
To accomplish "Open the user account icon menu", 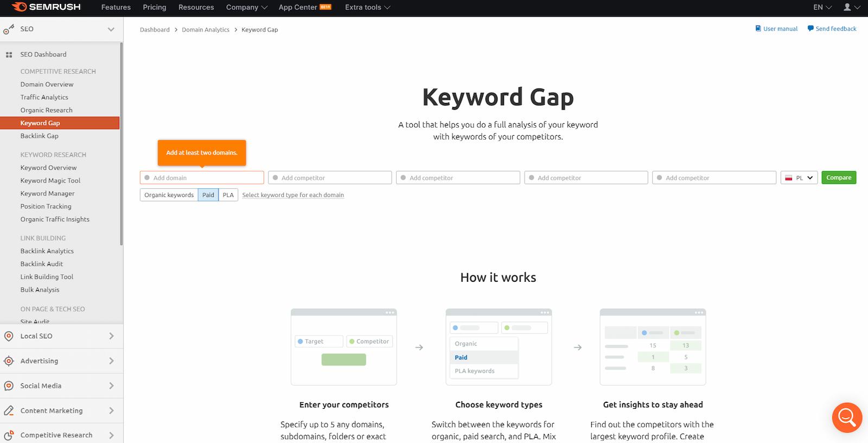I will pyautogui.click(x=852, y=7).
